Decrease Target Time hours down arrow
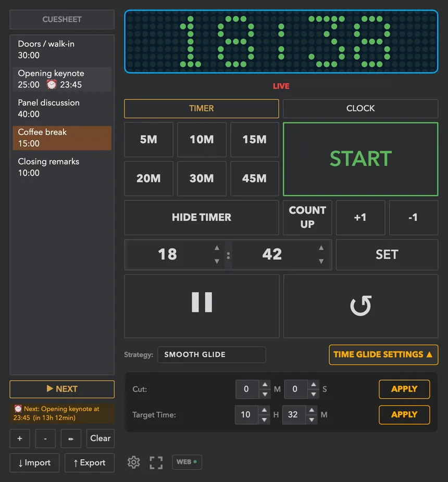The image size is (448, 482). 264,420
